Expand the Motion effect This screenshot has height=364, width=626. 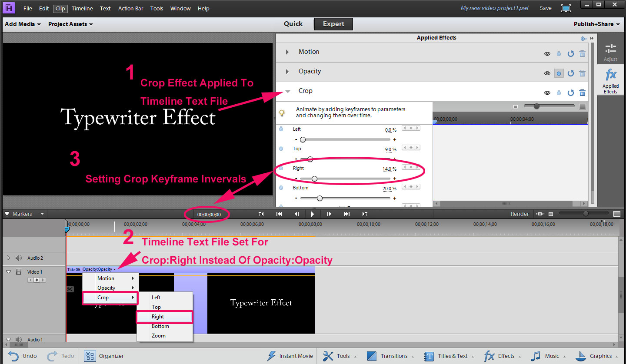(x=287, y=52)
